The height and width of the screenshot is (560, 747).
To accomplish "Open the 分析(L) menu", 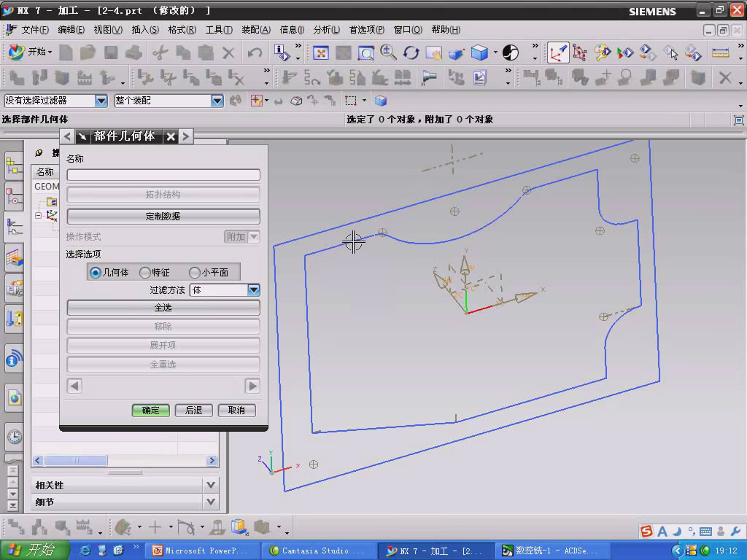I will point(326,29).
